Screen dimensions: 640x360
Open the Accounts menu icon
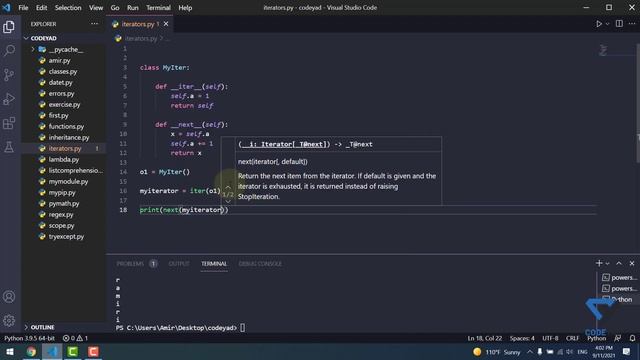coord(9,297)
